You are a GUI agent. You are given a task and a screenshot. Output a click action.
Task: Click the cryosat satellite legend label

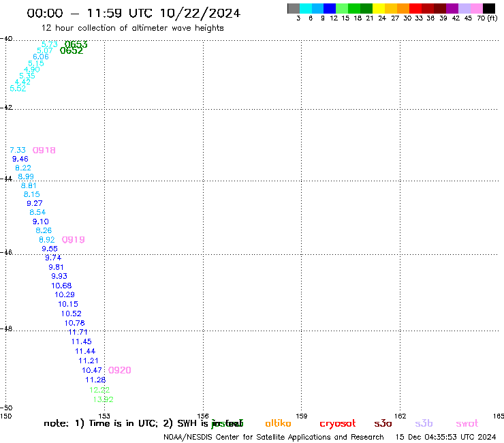[338, 423]
